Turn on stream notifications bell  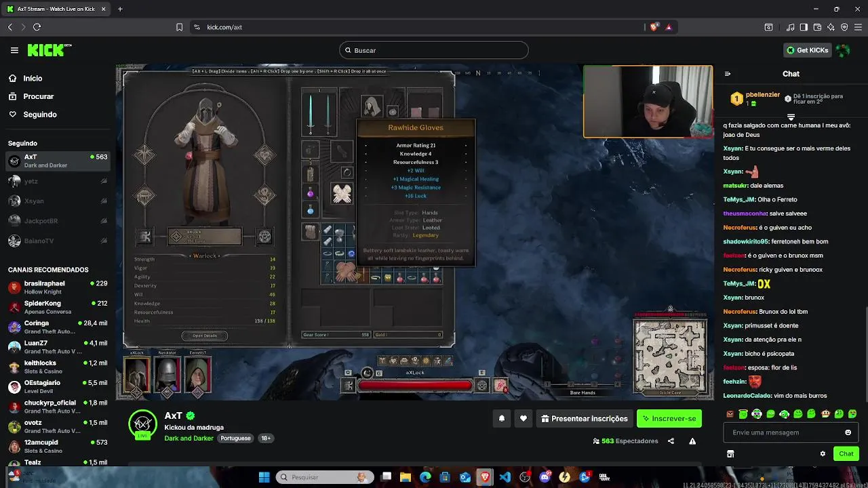(x=502, y=419)
